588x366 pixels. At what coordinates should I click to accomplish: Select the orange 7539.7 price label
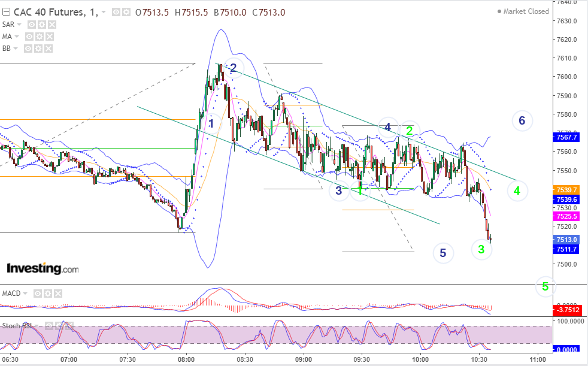566,190
